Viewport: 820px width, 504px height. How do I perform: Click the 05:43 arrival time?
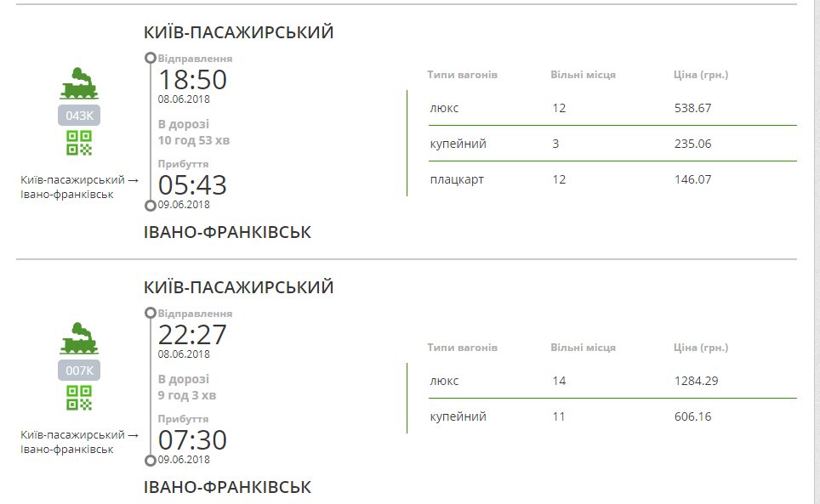(192, 185)
